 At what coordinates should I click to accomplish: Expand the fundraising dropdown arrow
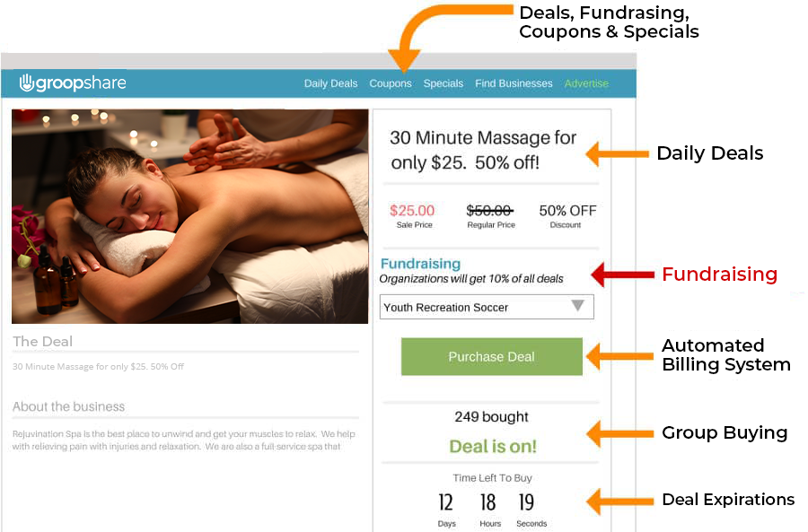pyautogui.click(x=577, y=305)
